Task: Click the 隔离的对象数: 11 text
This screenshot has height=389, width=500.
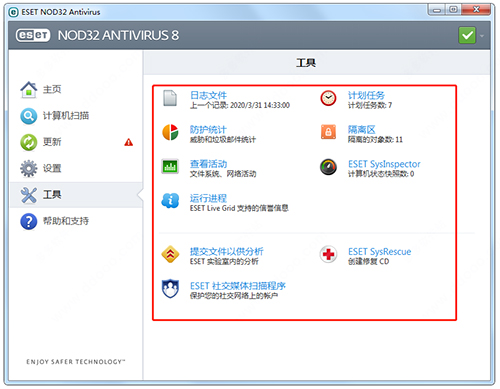Action: point(375,140)
